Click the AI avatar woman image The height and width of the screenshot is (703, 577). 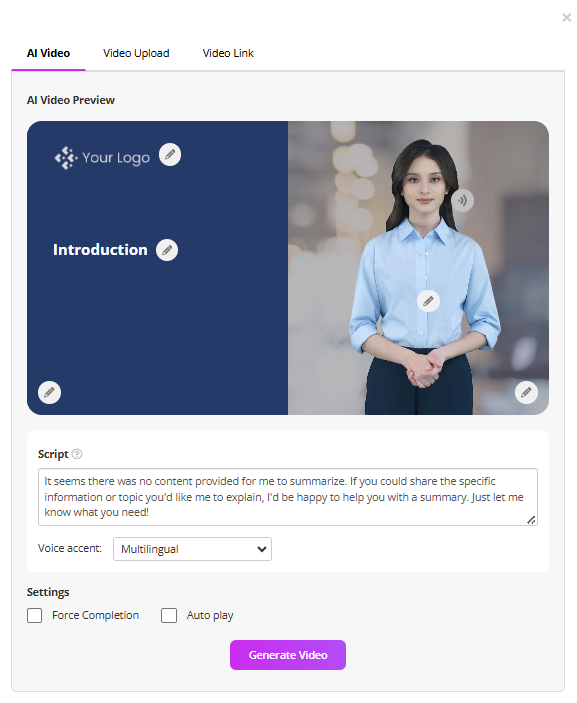click(x=425, y=277)
